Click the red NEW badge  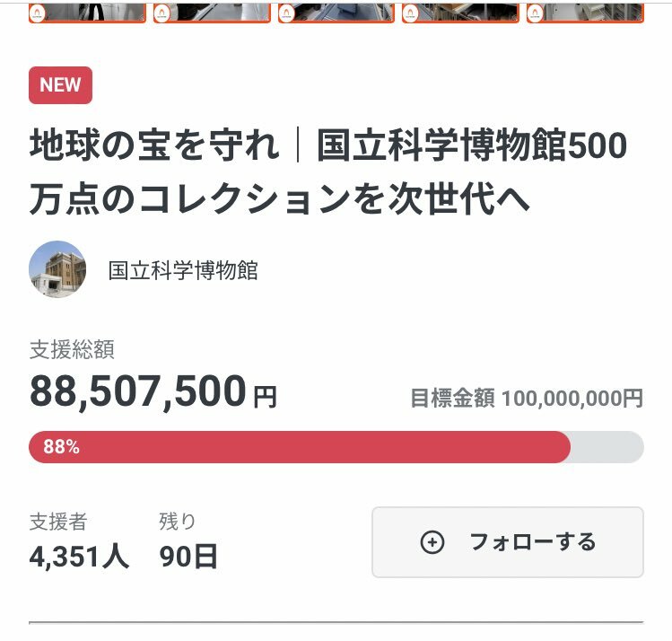[60, 85]
